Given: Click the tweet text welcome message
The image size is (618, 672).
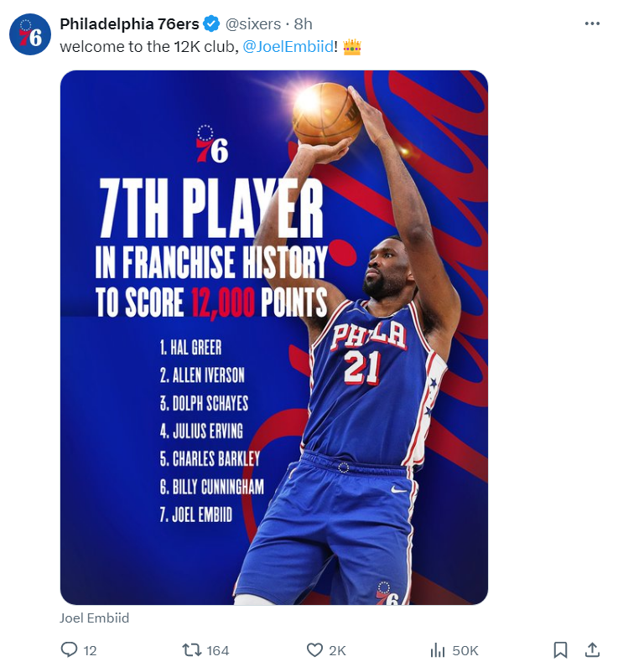Looking at the screenshot, I should point(210,46).
